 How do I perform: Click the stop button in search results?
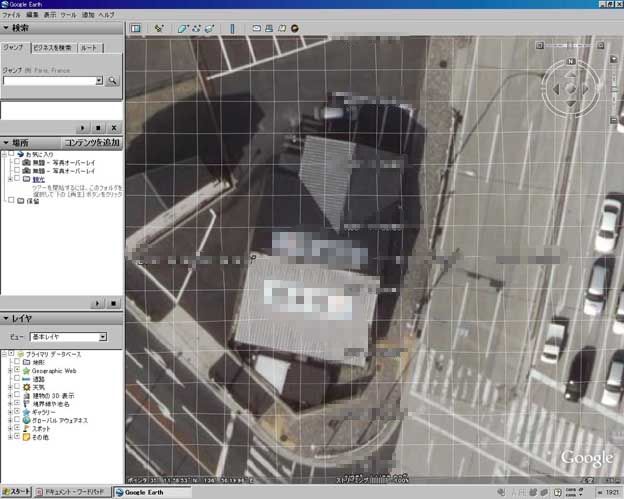98,128
